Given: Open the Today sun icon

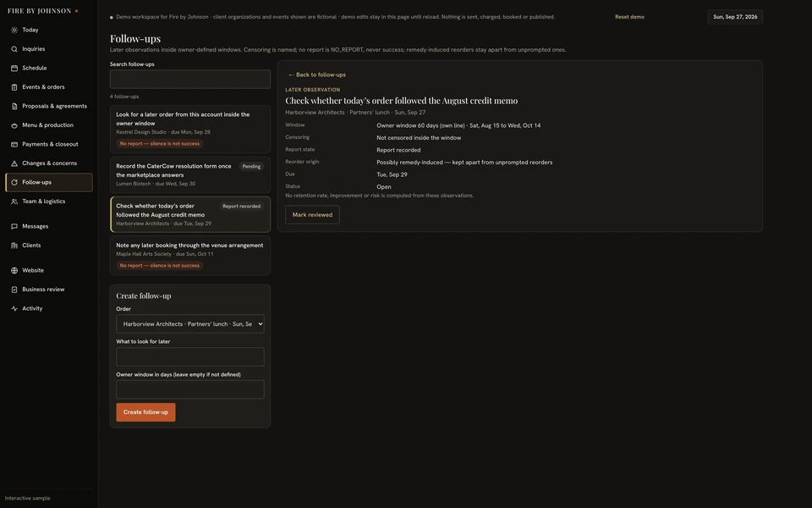Looking at the screenshot, I should pyautogui.click(x=14, y=30).
